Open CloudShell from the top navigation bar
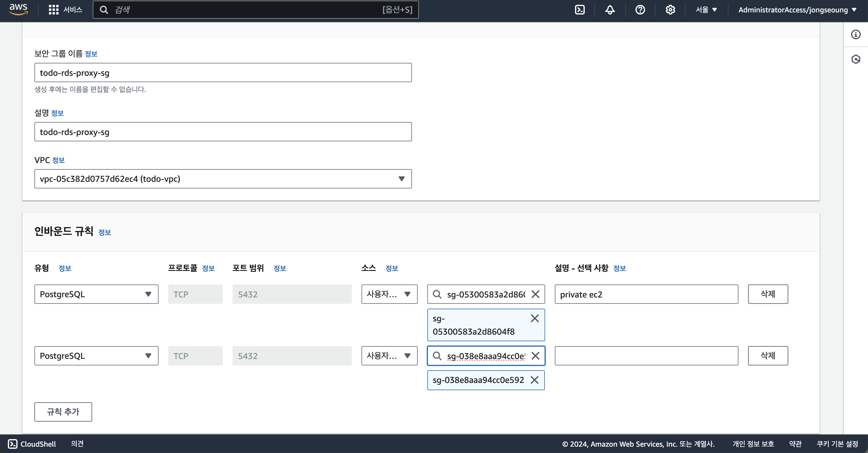The image size is (868, 453). (580, 9)
